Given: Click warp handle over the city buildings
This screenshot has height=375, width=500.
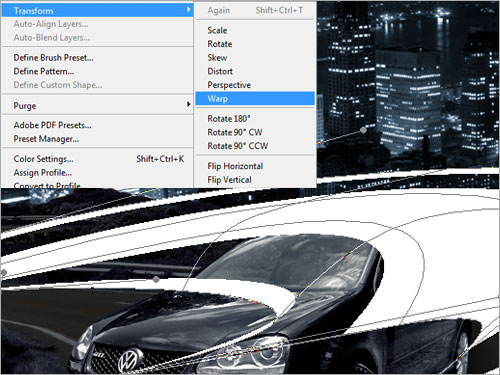Looking at the screenshot, I should [363, 130].
